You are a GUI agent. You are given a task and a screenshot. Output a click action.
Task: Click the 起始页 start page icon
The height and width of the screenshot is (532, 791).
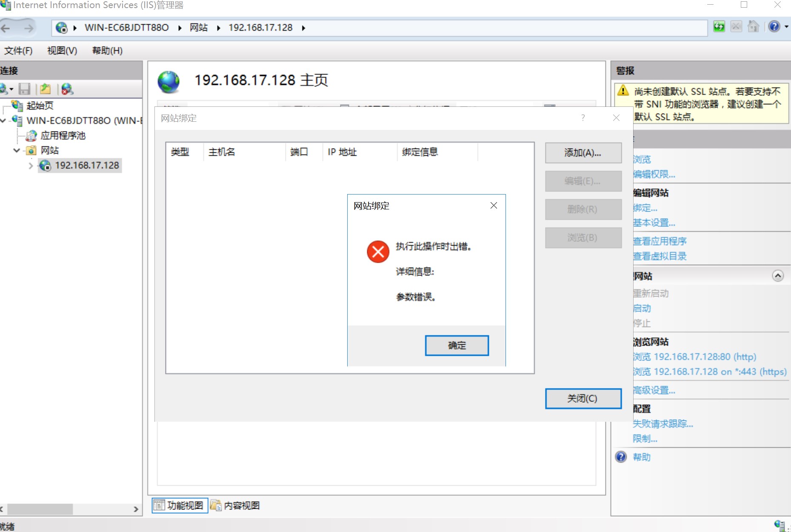coord(17,105)
